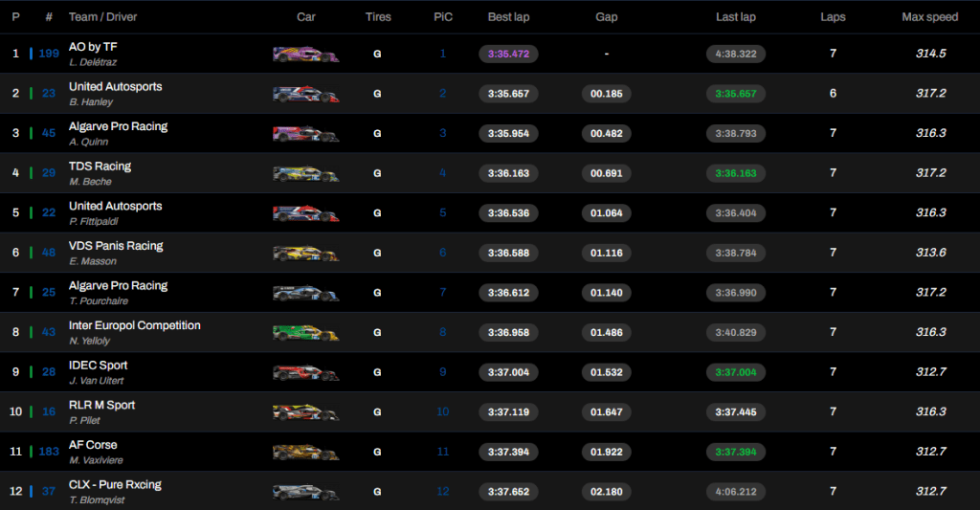This screenshot has width=980, height=510.
Task: Open car number 183 link
Action: [x=49, y=452]
